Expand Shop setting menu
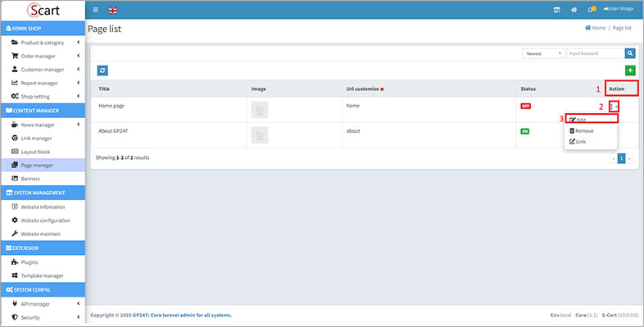The width and height of the screenshot is (644, 327). (x=43, y=97)
